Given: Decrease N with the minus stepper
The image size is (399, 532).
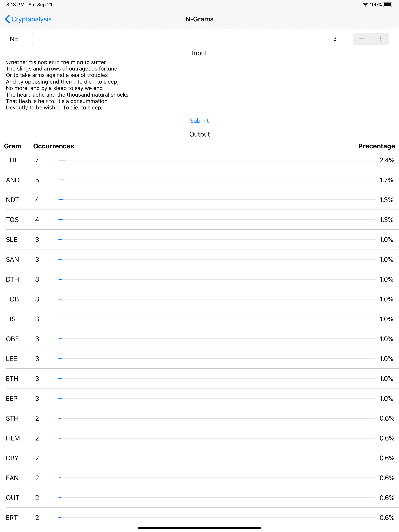Looking at the screenshot, I should coord(362,39).
